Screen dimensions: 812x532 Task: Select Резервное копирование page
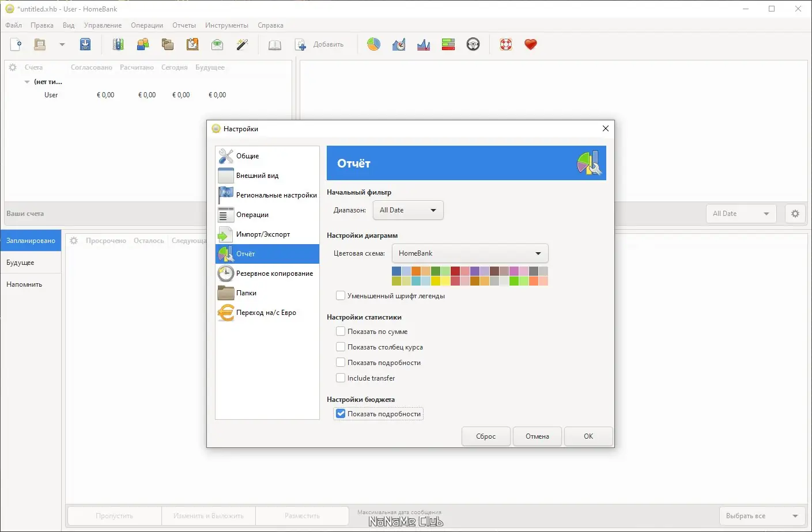click(x=267, y=273)
